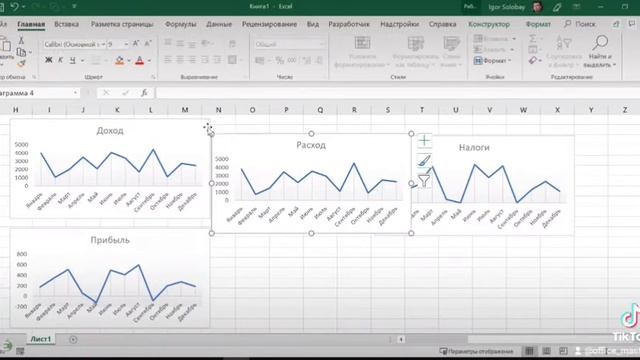
Task: Click Sort and Filter icon
Action: [564, 42]
